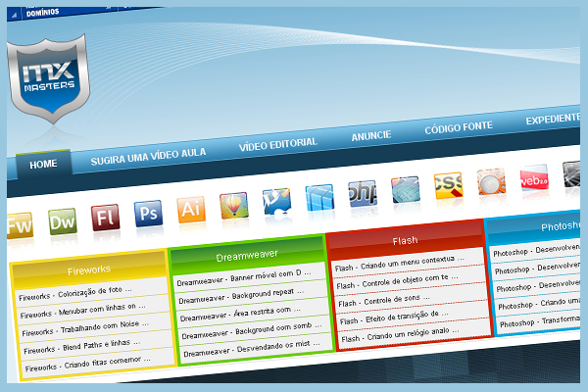Viewport: 588px width, 392px height.
Task: Click the hot air balloon CorelDraw icon
Action: [234, 205]
